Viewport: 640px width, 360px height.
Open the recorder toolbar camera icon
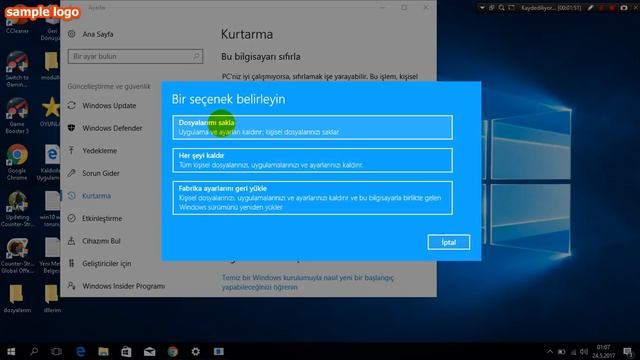[x=624, y=8]
